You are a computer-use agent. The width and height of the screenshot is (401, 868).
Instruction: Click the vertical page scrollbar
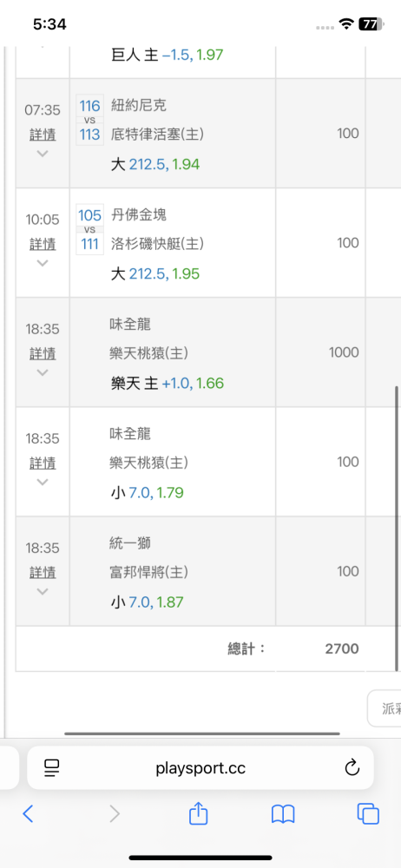(x=397, y=529)
